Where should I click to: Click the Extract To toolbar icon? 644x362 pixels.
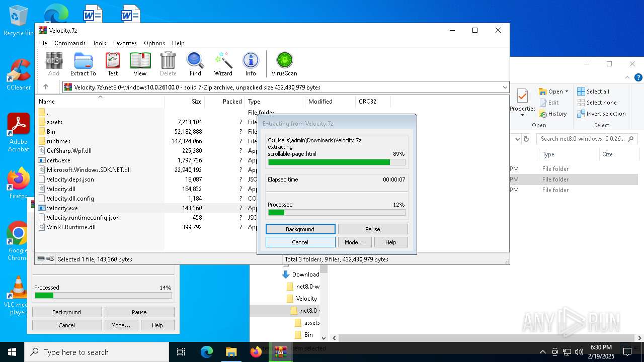click(x=83, y=64)
